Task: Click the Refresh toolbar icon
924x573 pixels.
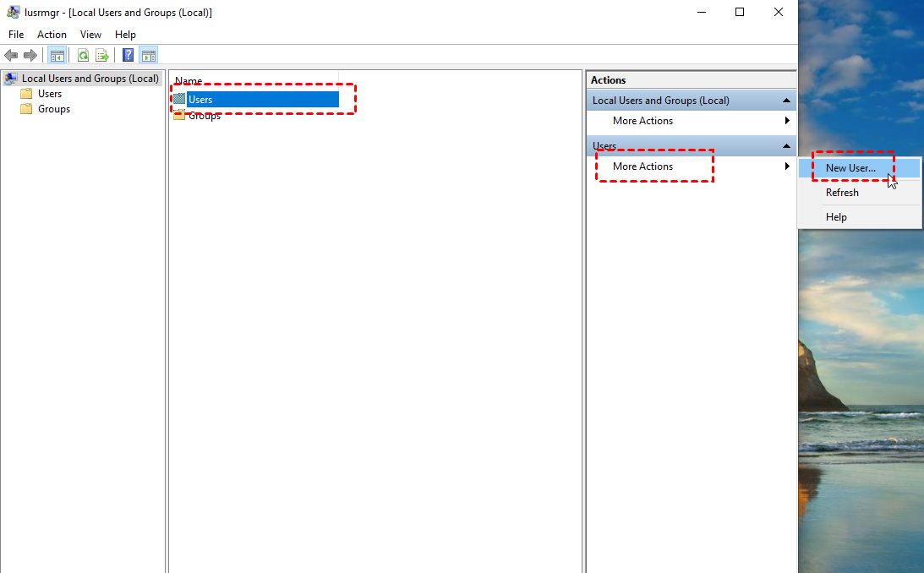Action: click(x=83, y=56)
